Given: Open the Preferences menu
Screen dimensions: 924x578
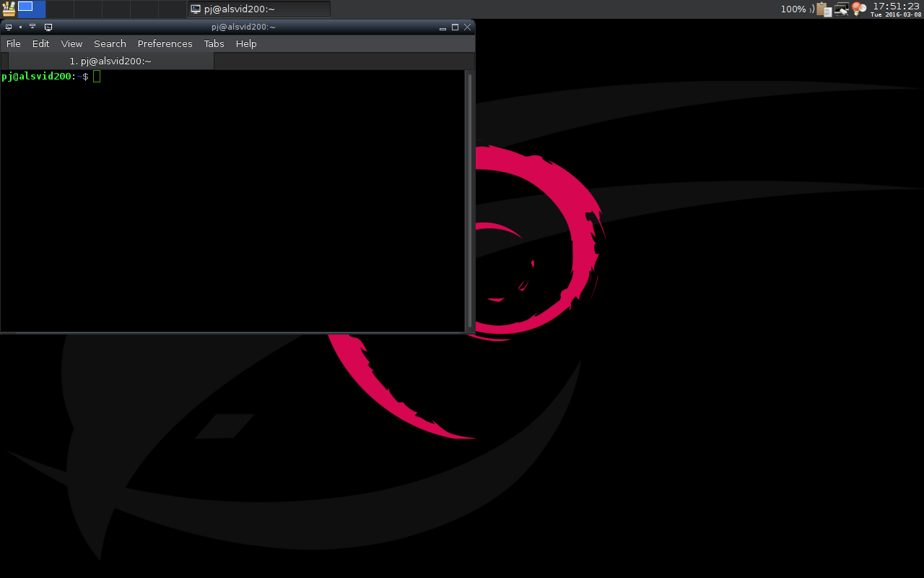Looking at the screenshot, I should click(x=165, y=43).
